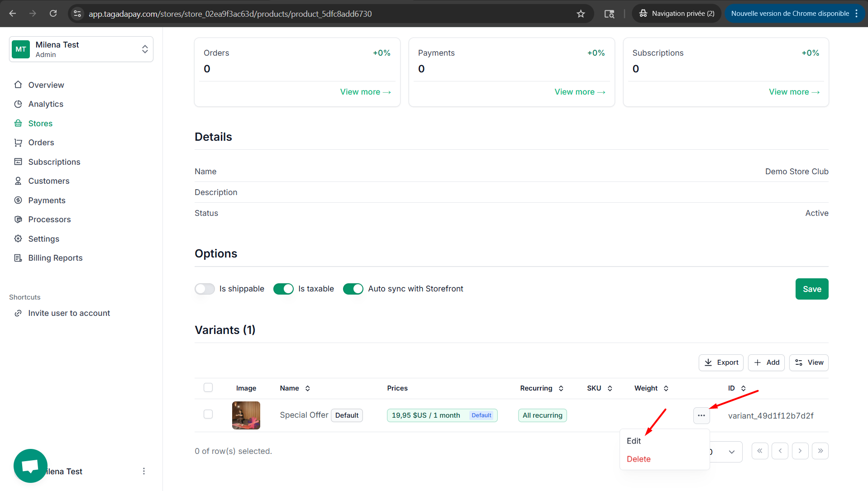The width and height of the screenshot is (868, 491).
Task: Go to the last page of variants
Action: (820, 451)
